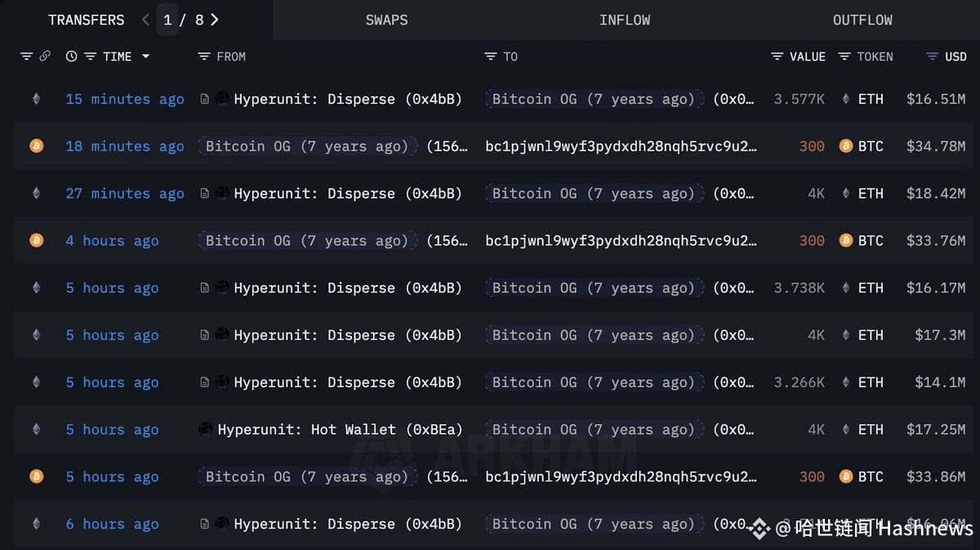Screen dimensions: 980x550
Task: Open the '15 minutes ago' transaction link
Action: coord(125,99)
